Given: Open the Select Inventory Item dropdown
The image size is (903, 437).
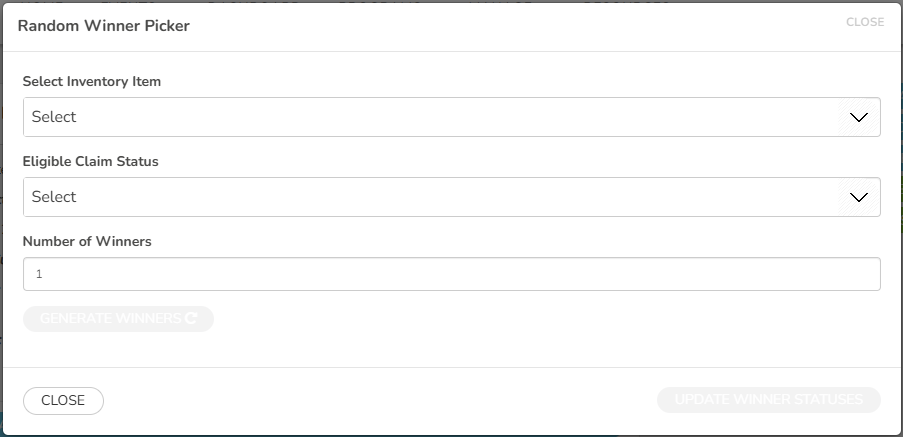Looking at the screenshot, I should (x=452, y=117).
